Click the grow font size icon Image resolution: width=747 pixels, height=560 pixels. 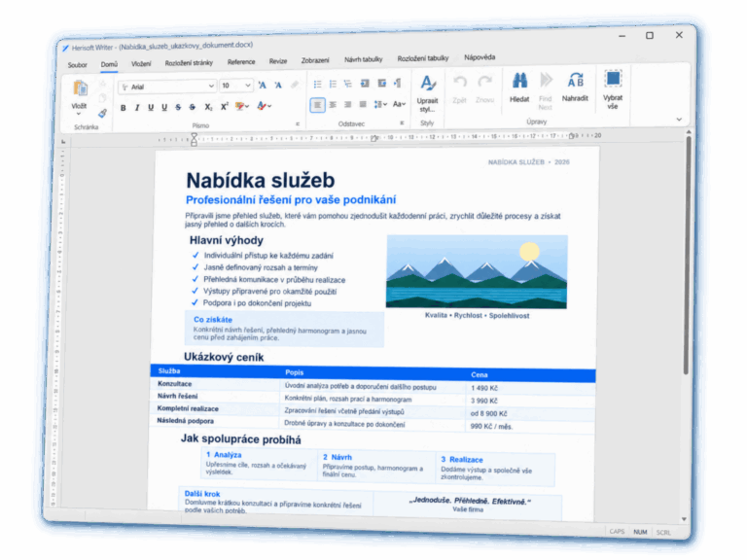[263, 86]
